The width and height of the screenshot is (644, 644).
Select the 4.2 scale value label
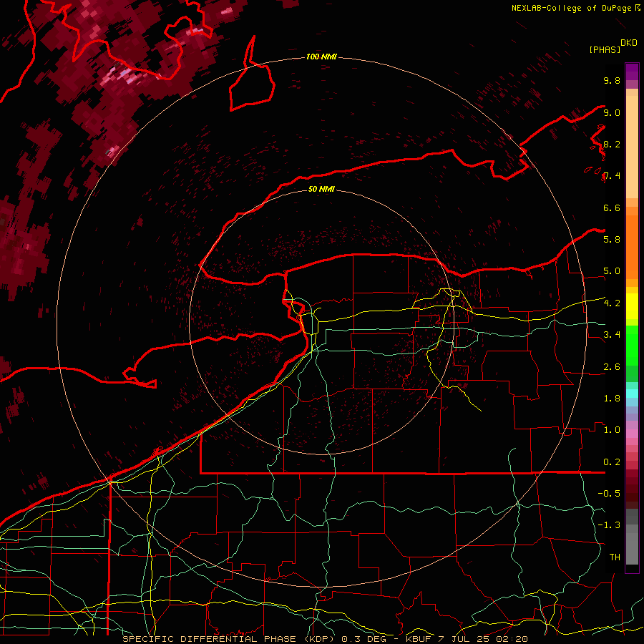click(x=612, y=303)
